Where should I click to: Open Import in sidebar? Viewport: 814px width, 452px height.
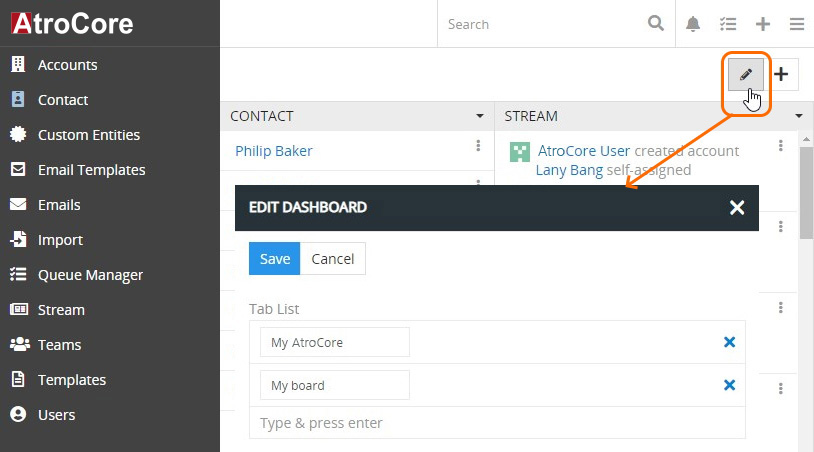point(60,240)
